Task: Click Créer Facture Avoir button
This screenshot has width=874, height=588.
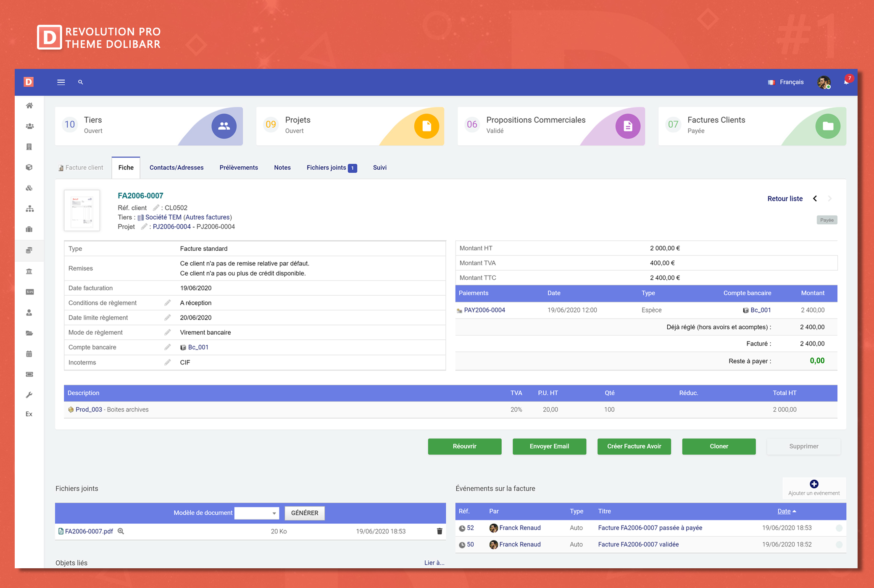Action: [x=634, y=446]
